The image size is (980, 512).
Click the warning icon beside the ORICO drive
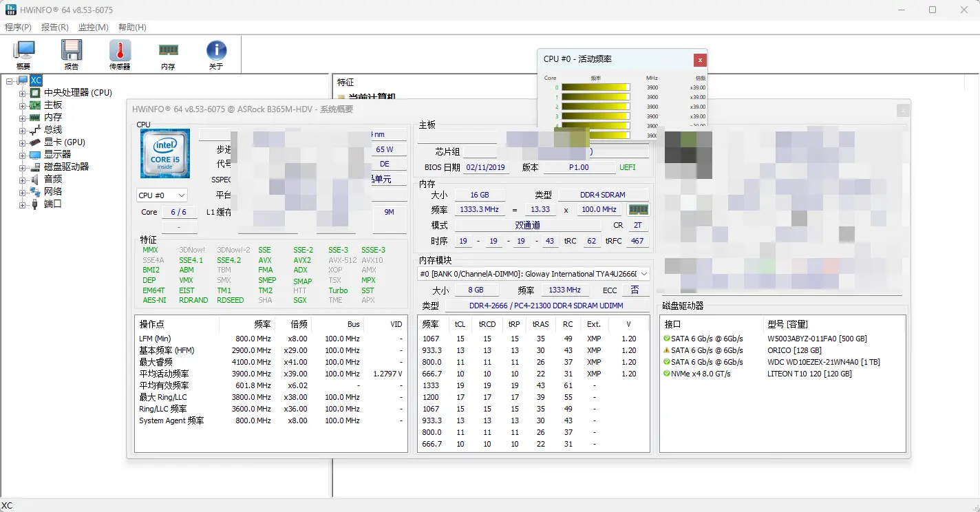(x=666, y=350)
